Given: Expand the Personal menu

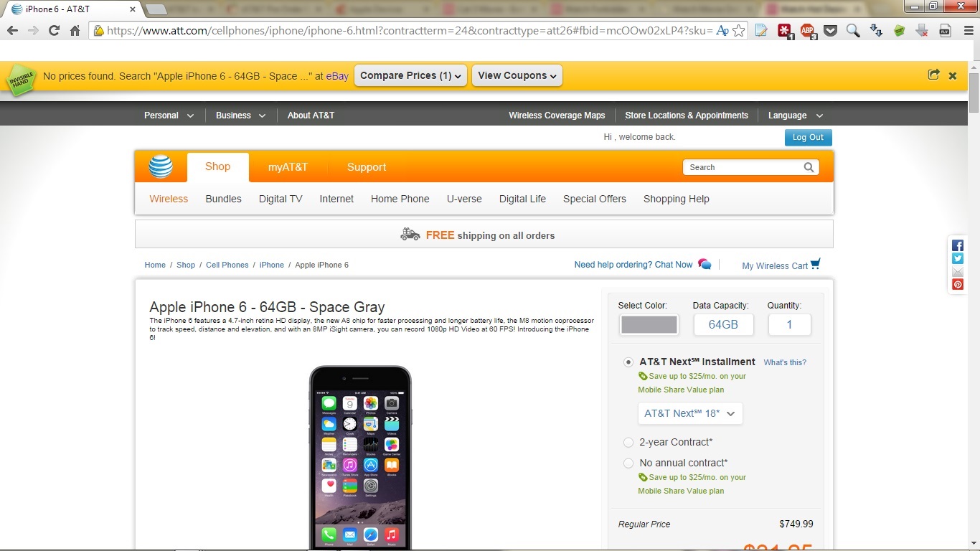Looking at the screenshot, I should point(169,116).
